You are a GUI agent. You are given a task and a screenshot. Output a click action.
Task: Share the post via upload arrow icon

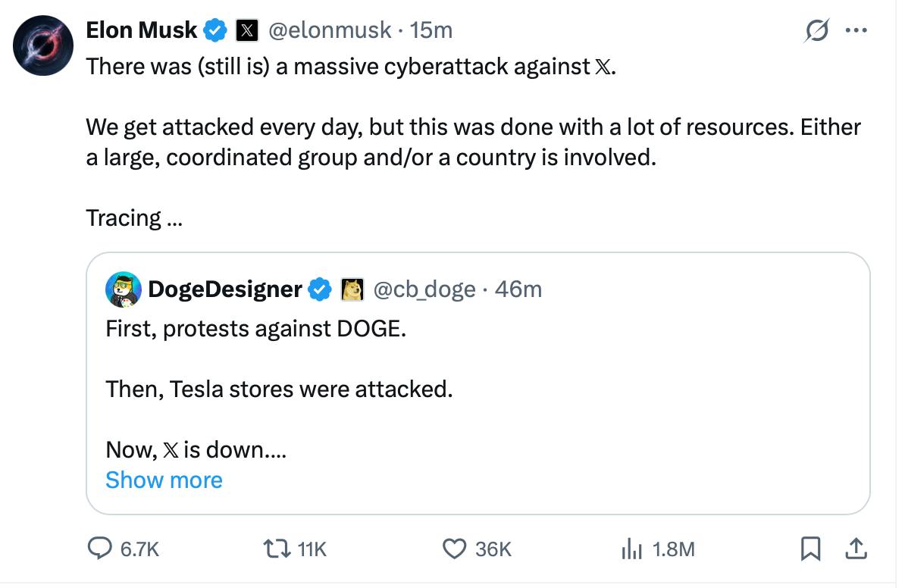click(856, 549)
